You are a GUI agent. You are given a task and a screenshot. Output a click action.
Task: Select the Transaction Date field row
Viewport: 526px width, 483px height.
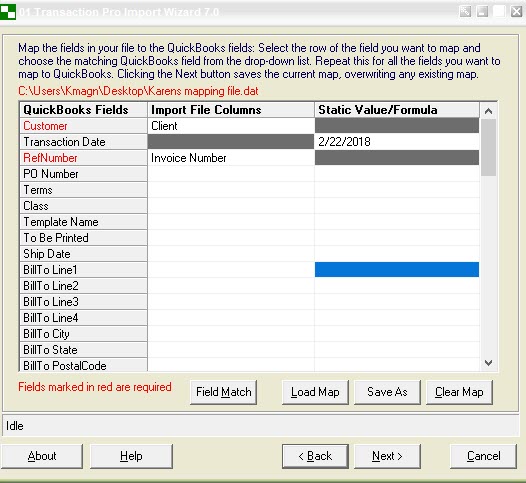pos(84,142)
